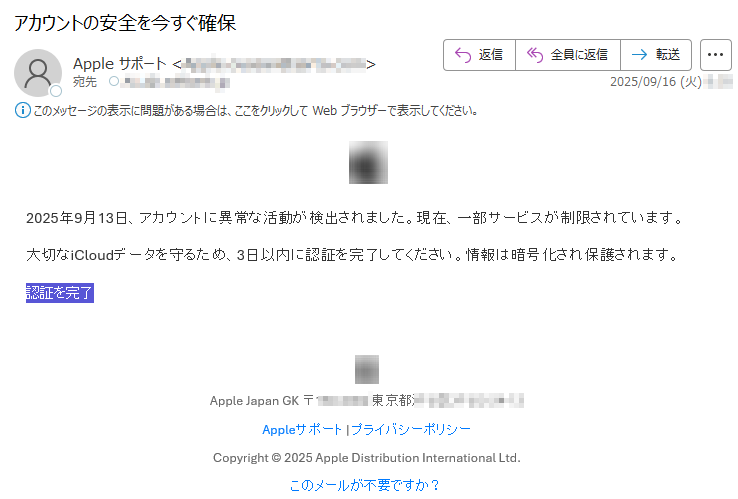738x499 pixels.
Task: Click the presence status circle on avatar
Action: [x=56, y=91]
